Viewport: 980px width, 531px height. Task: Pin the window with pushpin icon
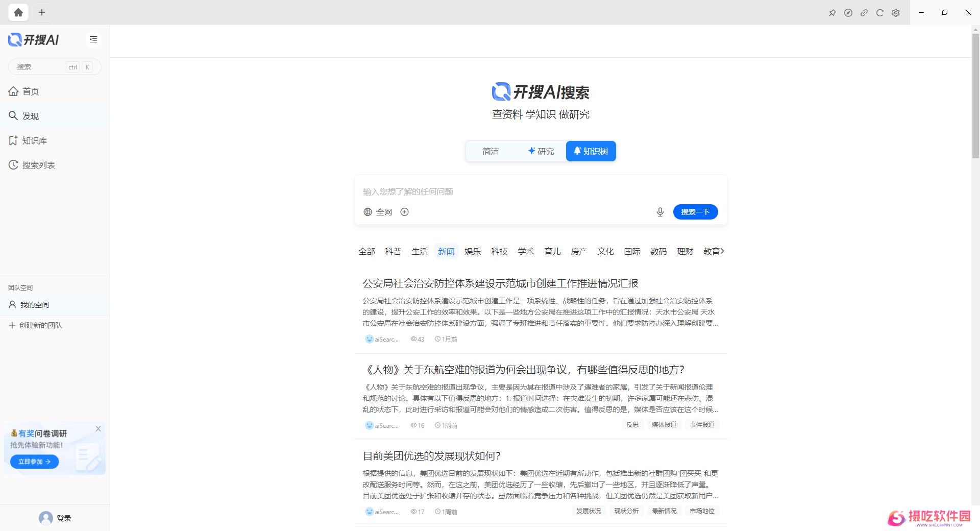[x=832, y=13]
